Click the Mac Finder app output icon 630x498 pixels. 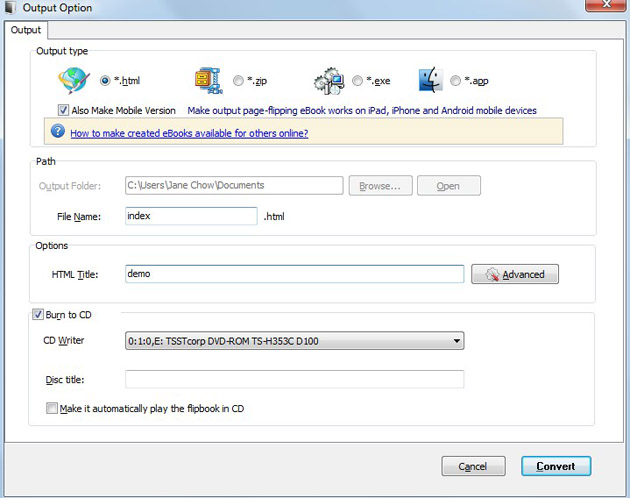tap(431, 80)
